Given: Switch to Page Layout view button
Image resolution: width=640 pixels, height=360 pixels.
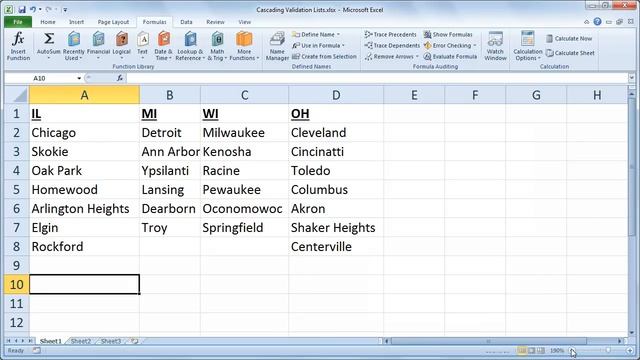Looking at the screenshot, I should click(531, 350).
